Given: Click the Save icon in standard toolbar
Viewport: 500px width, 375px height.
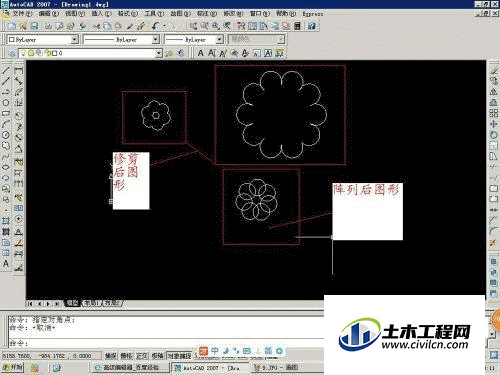Looking at the screenshot, I should click(x=34, y=26).
